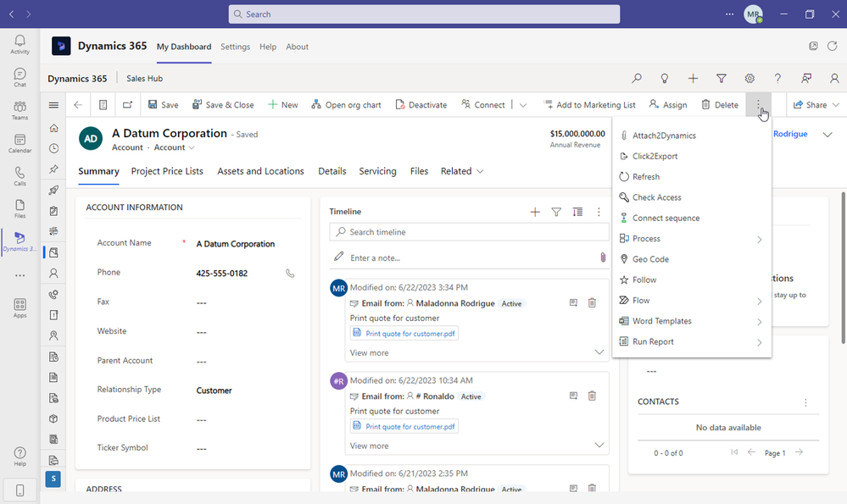Open Calls in the Teams sidebar
This screenshot has width=847, height=504.
click(20, 176)
